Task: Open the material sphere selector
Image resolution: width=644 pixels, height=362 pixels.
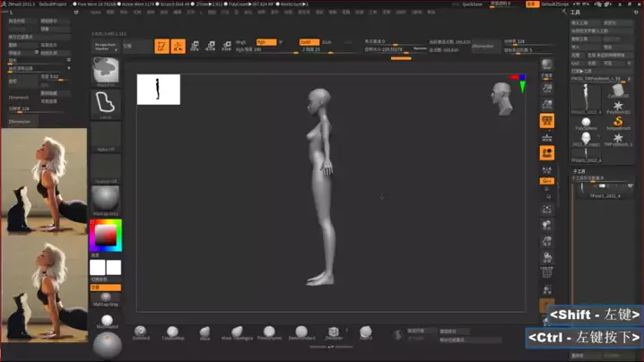Action: tap(106, 198)
